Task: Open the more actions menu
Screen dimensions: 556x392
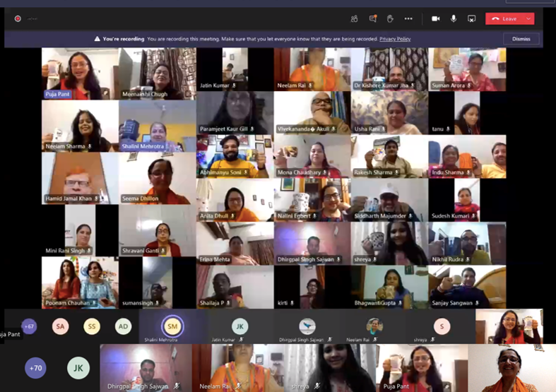Action: tap(408, 19)
